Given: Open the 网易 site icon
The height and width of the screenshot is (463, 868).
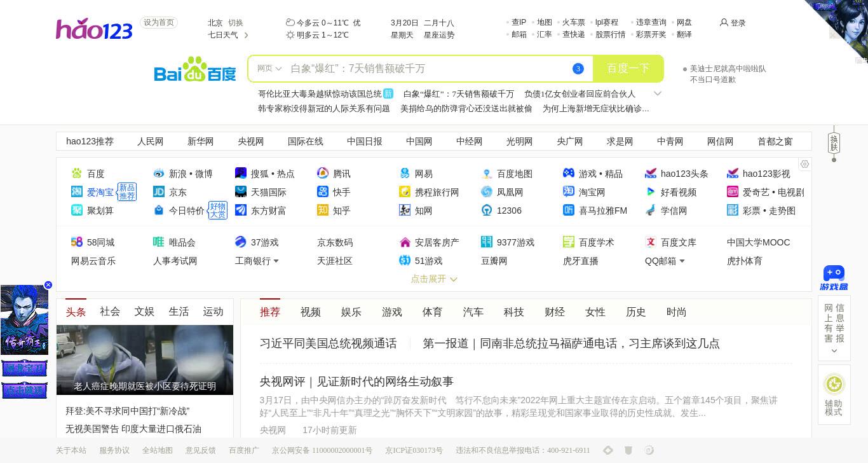Looking at the screenshot, I should (x=405, y=173).
